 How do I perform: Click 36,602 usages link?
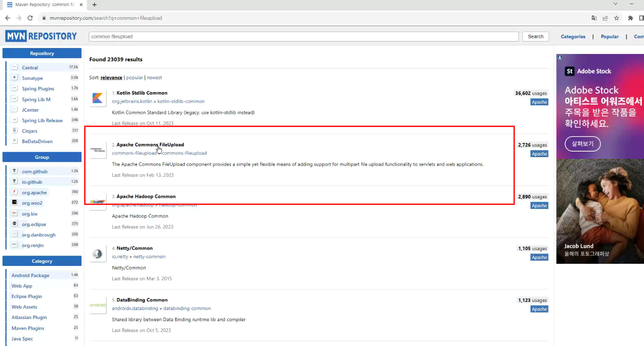click(x=531, y=93)
